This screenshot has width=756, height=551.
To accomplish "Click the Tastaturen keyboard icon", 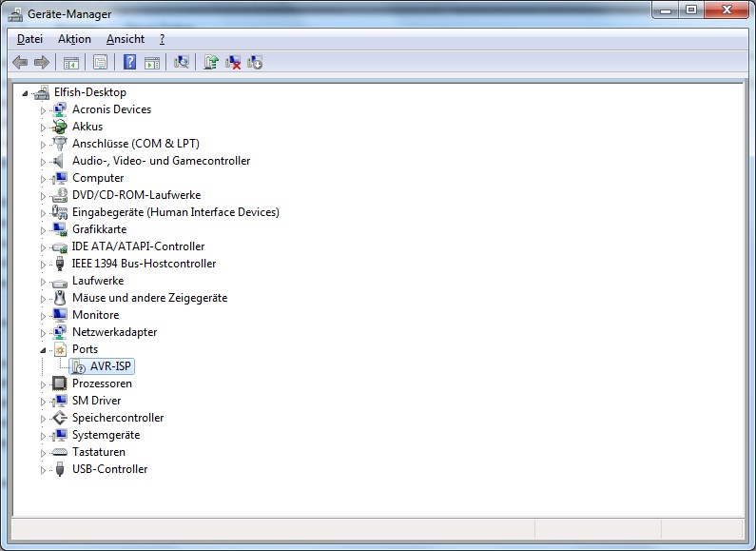I will click(x=59, y=452).
